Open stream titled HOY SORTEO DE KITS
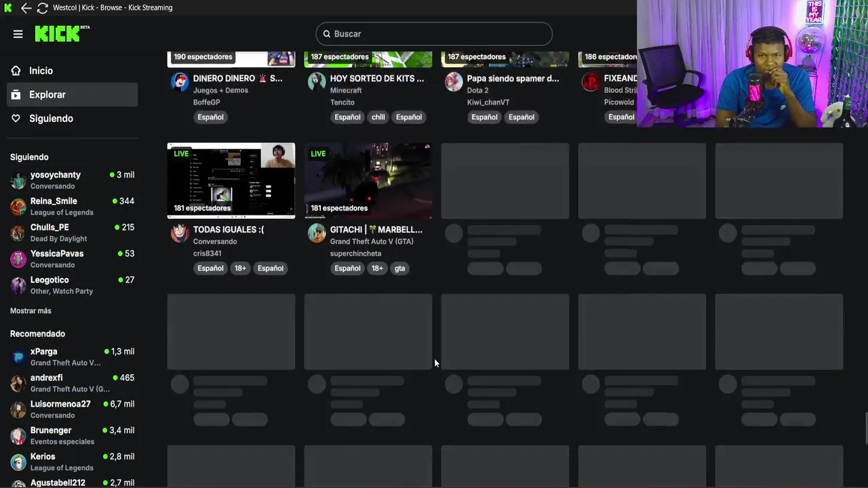Screen dimensions: 868x488 (x=377, y=79)
